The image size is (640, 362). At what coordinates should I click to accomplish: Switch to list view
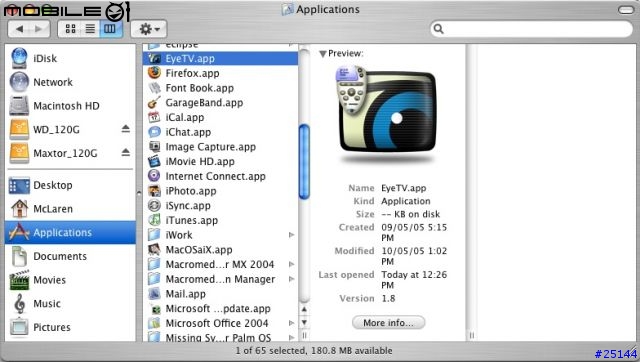[90, 29]
